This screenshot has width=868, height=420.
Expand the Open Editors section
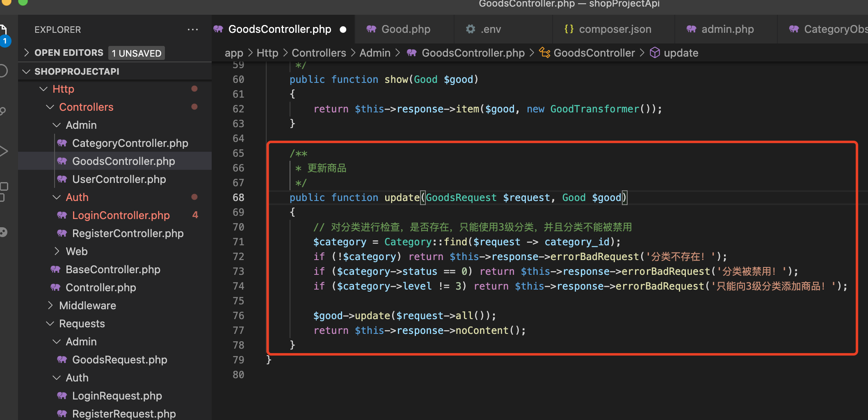click(26, 52)
